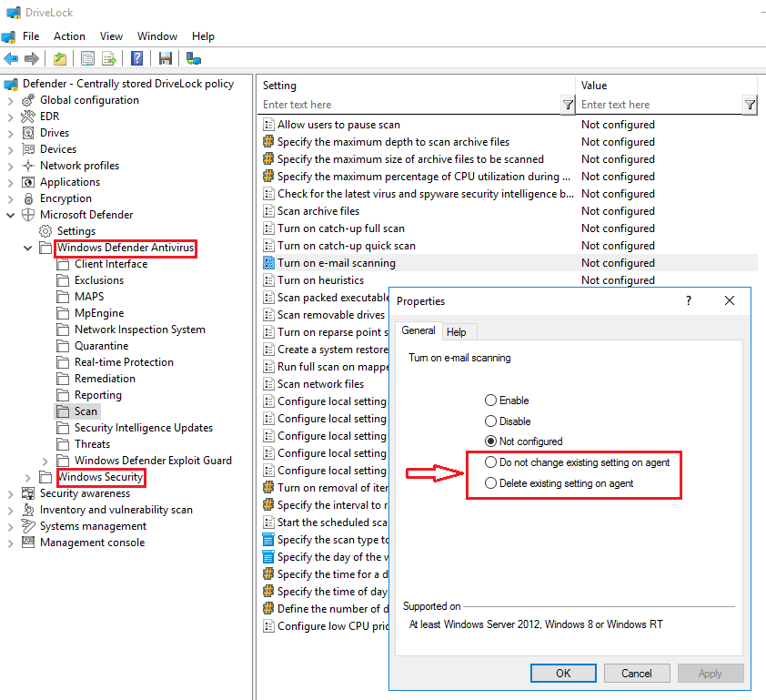766x700 pixels.
Task: Click the Apply button
Action: 711,673
